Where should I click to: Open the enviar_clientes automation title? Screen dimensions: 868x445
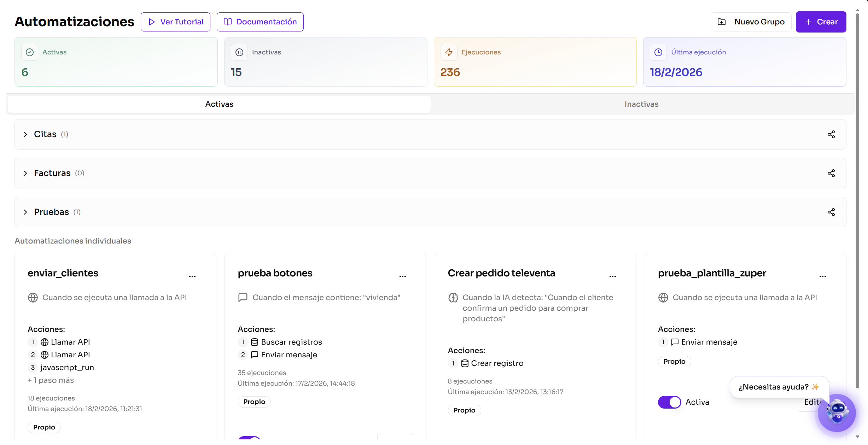click(x=63, y=273)
